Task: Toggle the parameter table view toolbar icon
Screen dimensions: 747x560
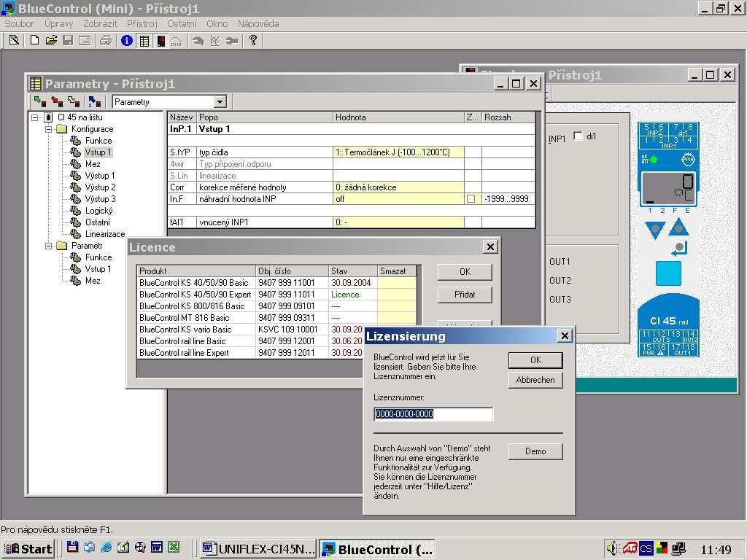Action: pos(144,41)
